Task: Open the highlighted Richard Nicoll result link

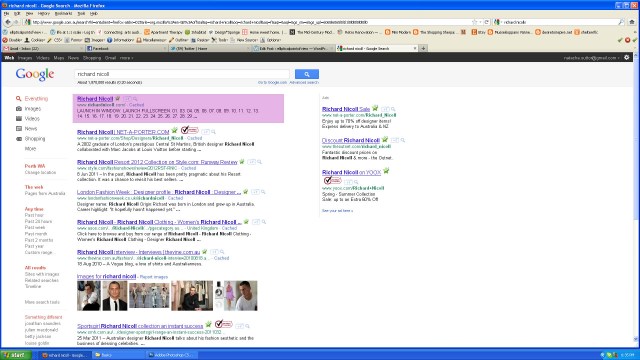Action: coord(95,99)
